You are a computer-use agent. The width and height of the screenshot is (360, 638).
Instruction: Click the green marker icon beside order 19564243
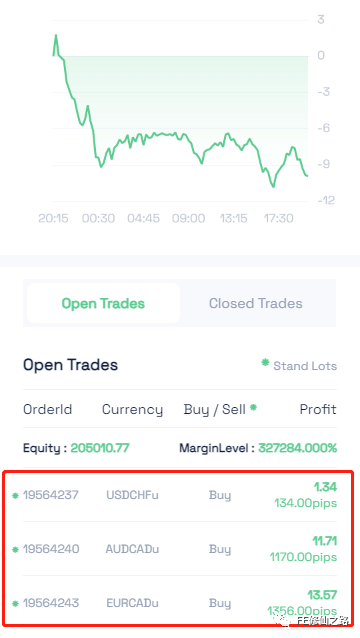point(15,604)
